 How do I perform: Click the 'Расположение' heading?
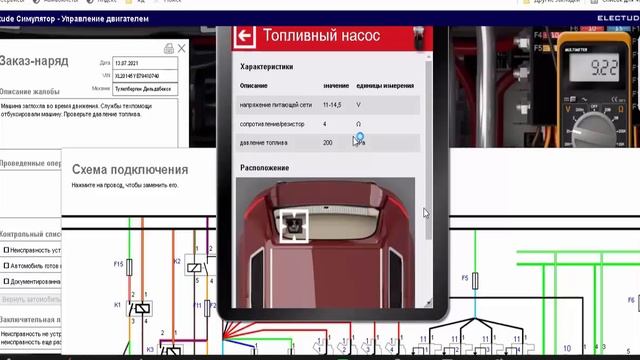(264, 168)
